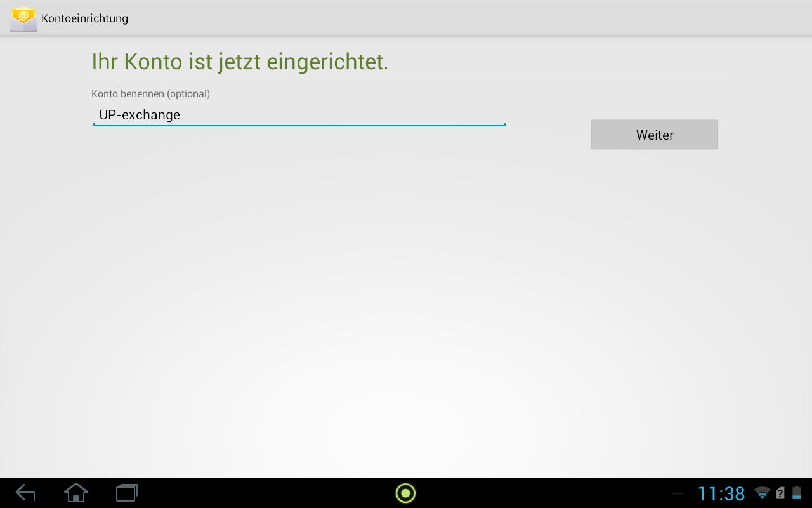This screenshot has width=812, height=508.
Task: Tap the Email app envelope icon
Action: point(23,18)
